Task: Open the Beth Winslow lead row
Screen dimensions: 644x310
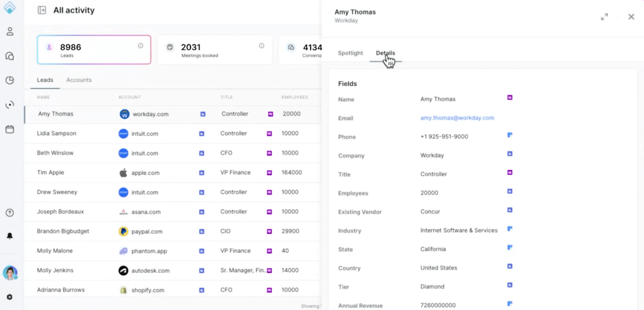Action: (x=173, y=153)
